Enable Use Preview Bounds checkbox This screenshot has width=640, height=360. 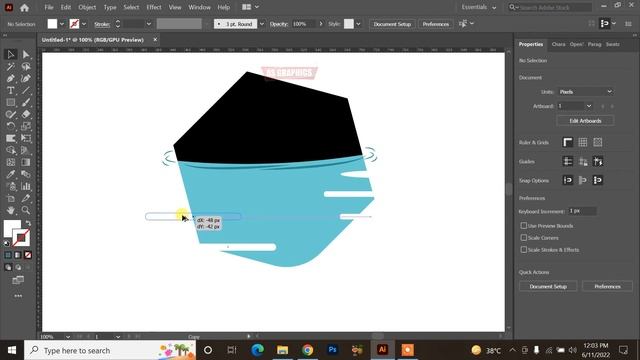coord(524,225)
